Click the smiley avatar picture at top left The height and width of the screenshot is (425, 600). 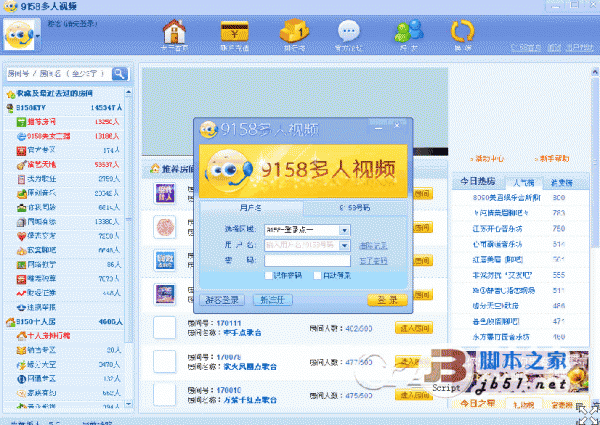coord(19,35)
